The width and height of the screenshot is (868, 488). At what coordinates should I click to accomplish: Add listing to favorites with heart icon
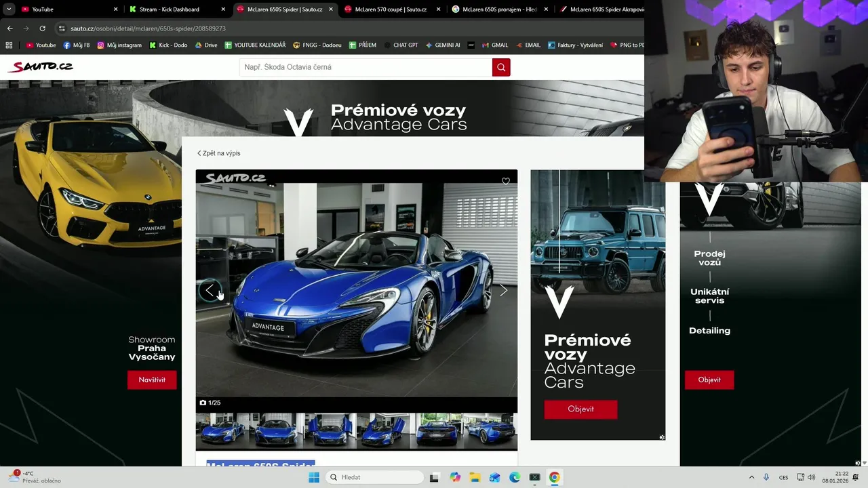[x=505, y=181]
